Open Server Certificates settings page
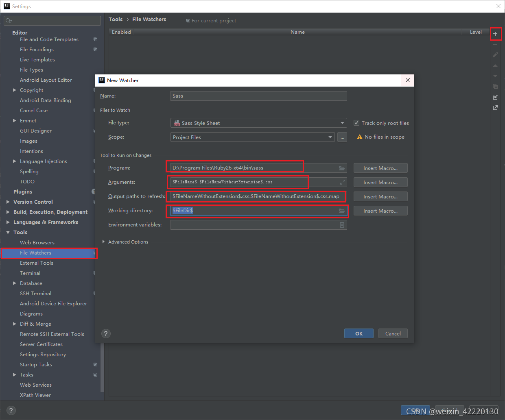The image size is (505, 420). coord(41,344)
